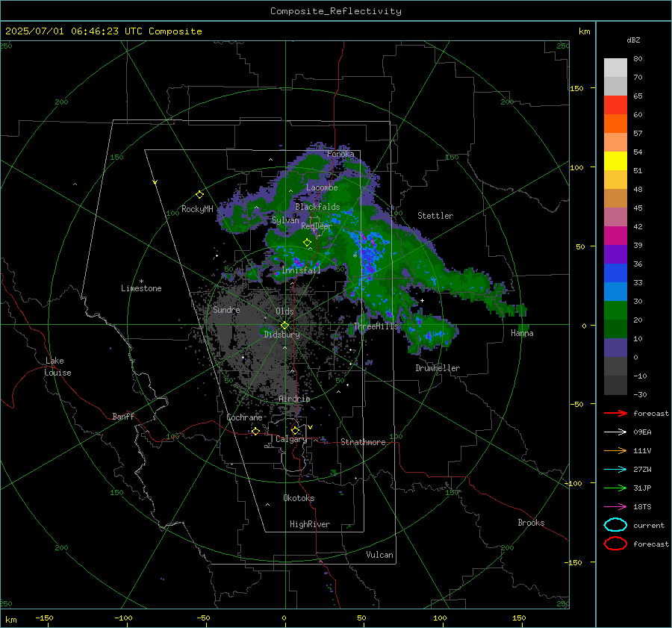Image resolution: width=672 pixels, height=628 pixels.
Task: Click the orange 111V arrow icon
Action: click(615, 450)
